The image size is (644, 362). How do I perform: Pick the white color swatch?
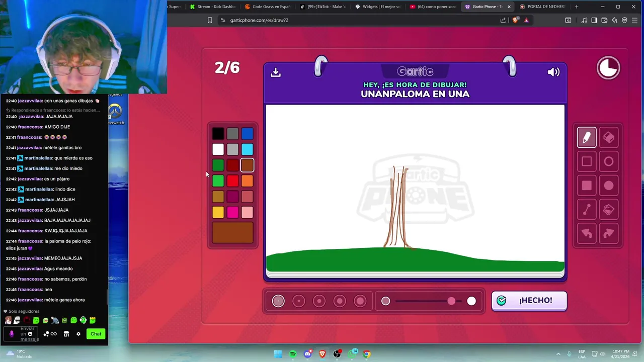pos(218,149)
